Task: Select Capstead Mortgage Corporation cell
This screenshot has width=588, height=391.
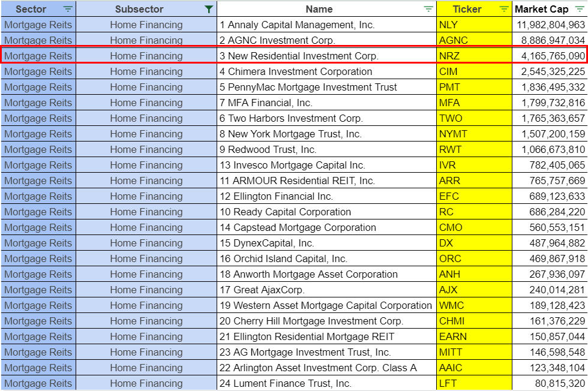Action: click(326, 227)
